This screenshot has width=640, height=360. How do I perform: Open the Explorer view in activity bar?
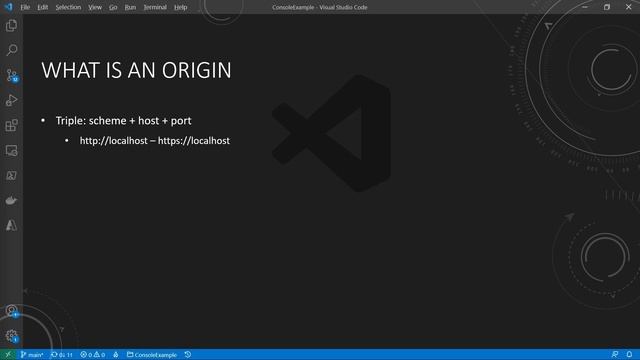[11, 26]
